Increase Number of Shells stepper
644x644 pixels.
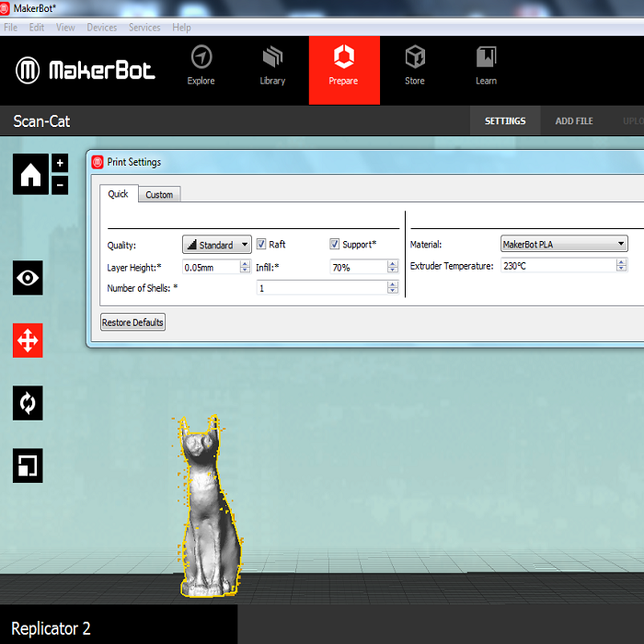pos(393,284)
